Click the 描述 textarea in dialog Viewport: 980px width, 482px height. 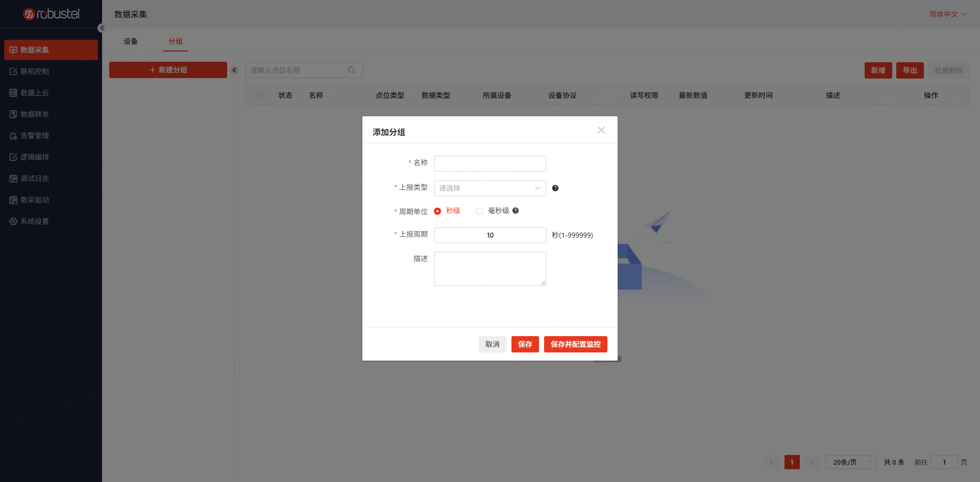pos(489,268)
